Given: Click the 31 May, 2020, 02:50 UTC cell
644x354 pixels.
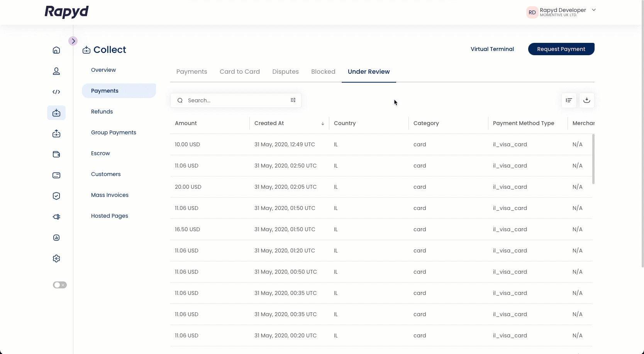Looking at the screenshot, I should tap(285, 166).
